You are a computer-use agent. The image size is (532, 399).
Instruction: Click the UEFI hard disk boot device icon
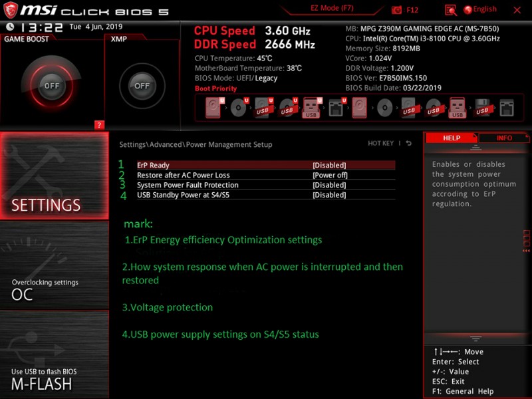(215, 108)
